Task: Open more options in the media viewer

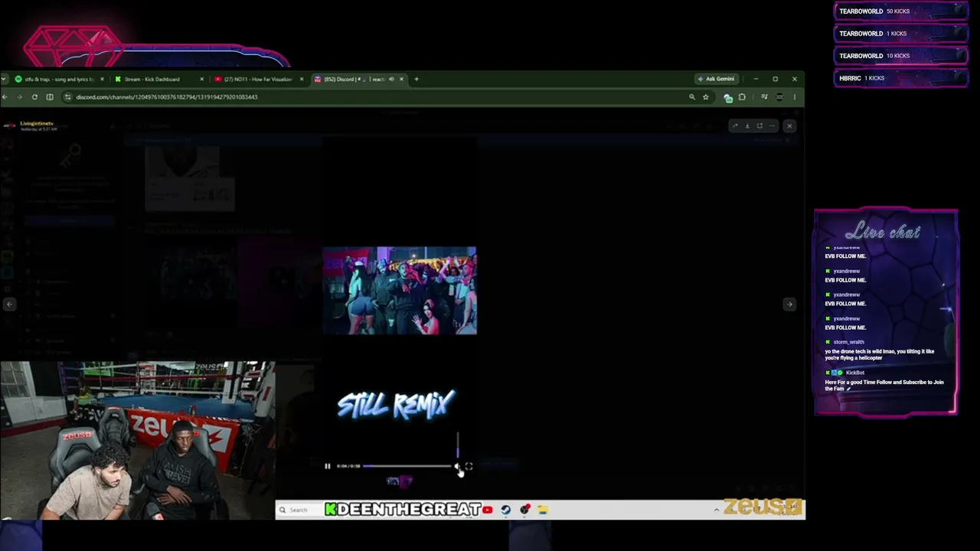Action: tap(772, 126)
